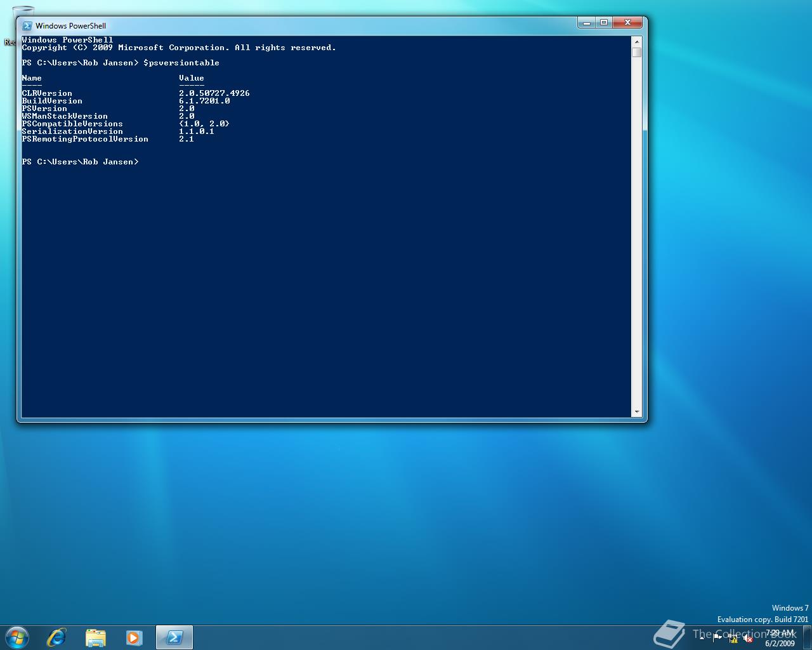
Task: Open the Action Center flag icon
Action: (x=717, y=639)
